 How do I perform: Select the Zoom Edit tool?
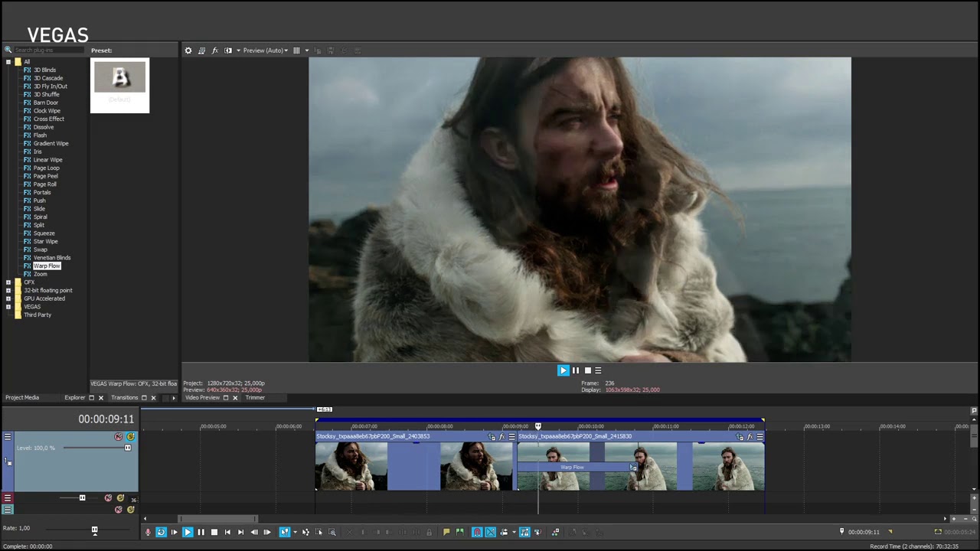point(332,532)
